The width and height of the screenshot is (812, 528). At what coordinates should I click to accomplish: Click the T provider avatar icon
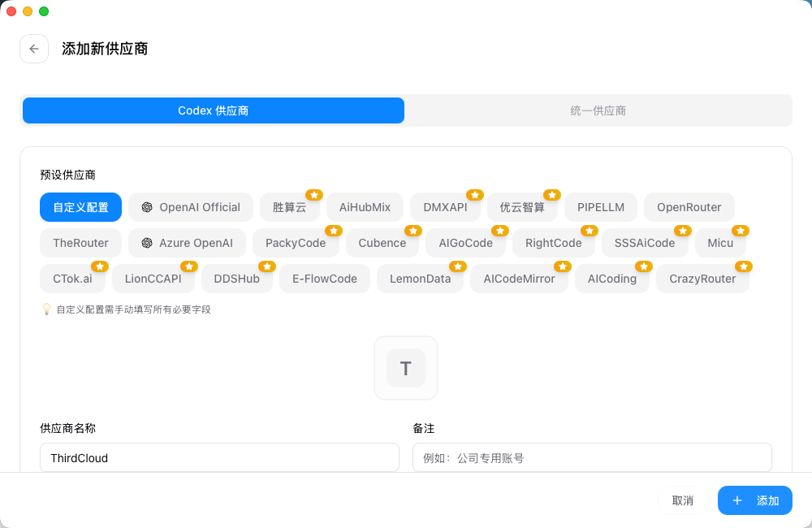406,368
